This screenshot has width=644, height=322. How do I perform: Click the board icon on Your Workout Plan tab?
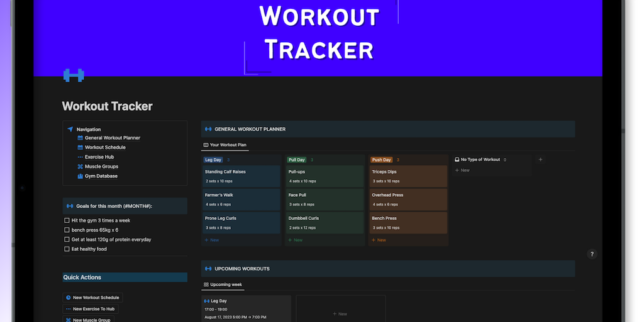click(x=206, y=145)
